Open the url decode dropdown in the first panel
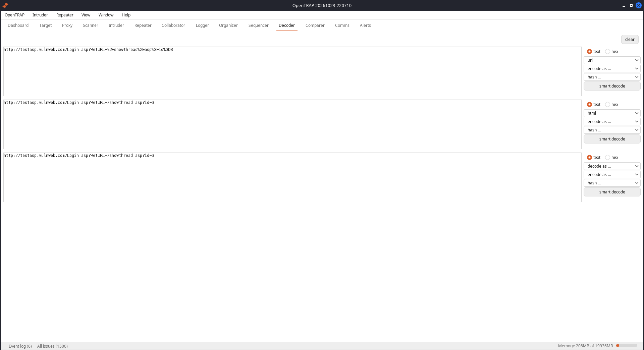 [x=612, y=60]
